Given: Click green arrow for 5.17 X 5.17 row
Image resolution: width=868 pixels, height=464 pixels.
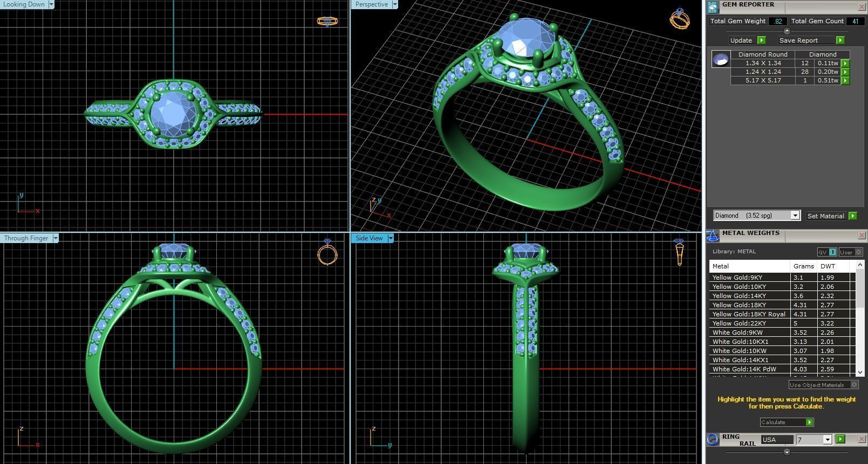Looking at the screenshot, I should pyautogui.click(x=845, y=80).
